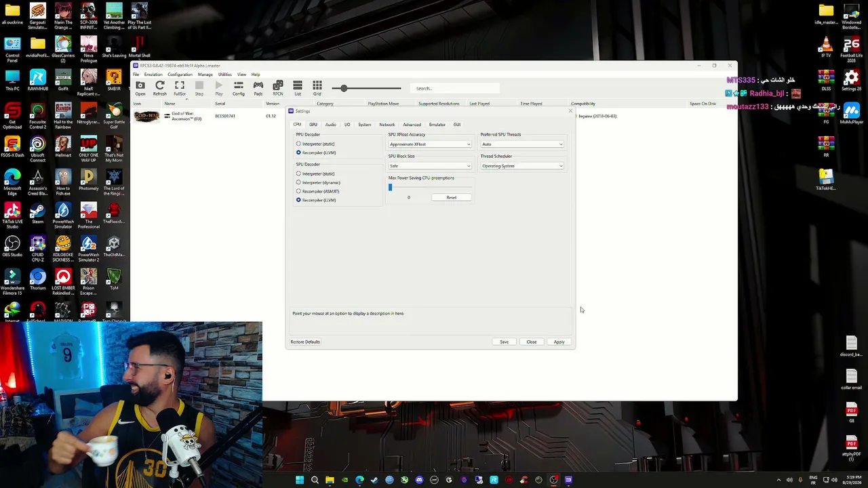Image resolution: width=868 pixels, height=488 pixels.
Task: Select PPU Decoder Recompiler (LLVM) option
Action: [x=316, y=152]
